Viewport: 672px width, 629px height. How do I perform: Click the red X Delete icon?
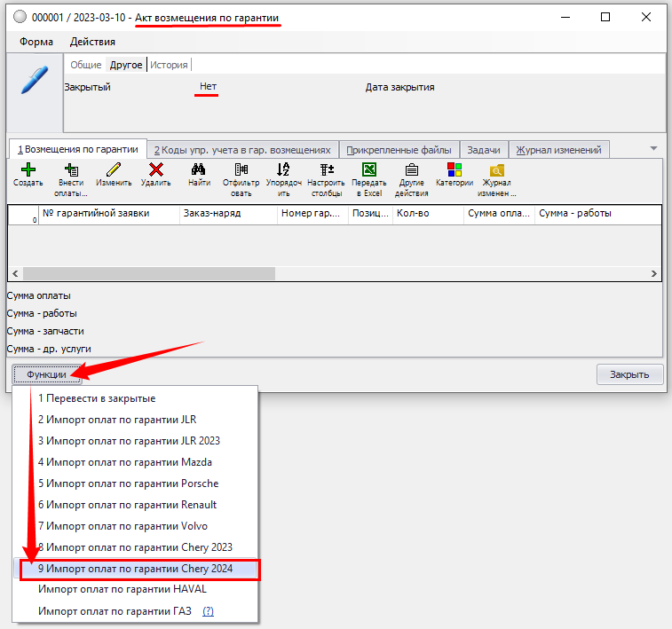155,169
